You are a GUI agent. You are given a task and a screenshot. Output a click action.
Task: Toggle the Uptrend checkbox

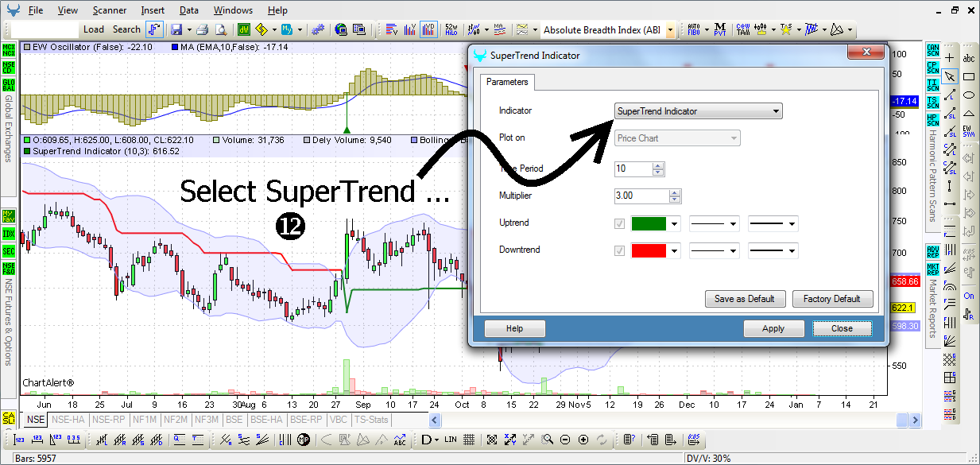coord(620,223)
